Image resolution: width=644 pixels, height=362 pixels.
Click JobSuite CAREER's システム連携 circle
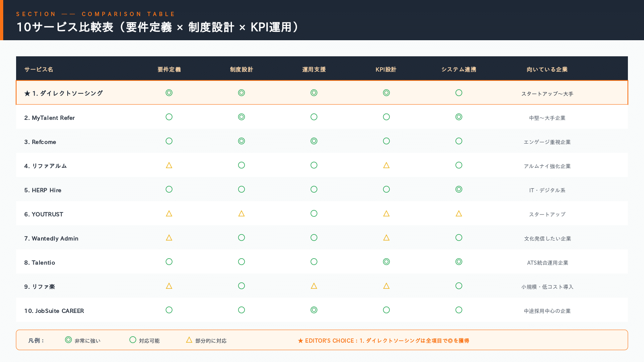459,310
